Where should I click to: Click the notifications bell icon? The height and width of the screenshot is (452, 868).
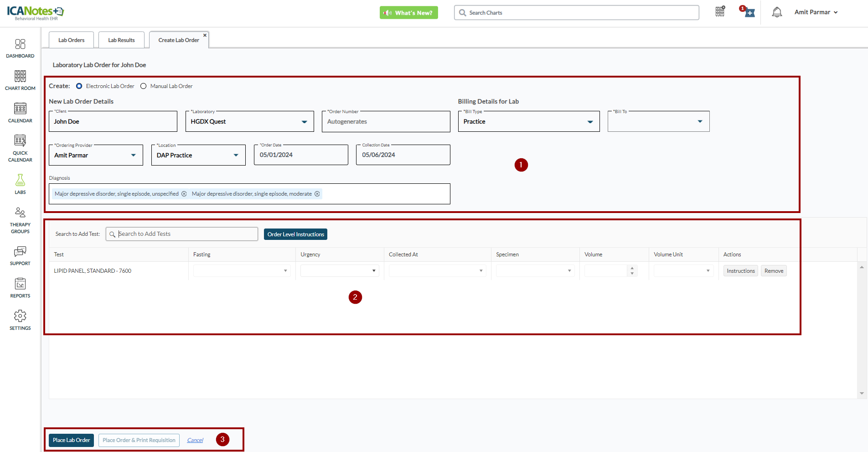pyautogui.click(x=777, y=13)
